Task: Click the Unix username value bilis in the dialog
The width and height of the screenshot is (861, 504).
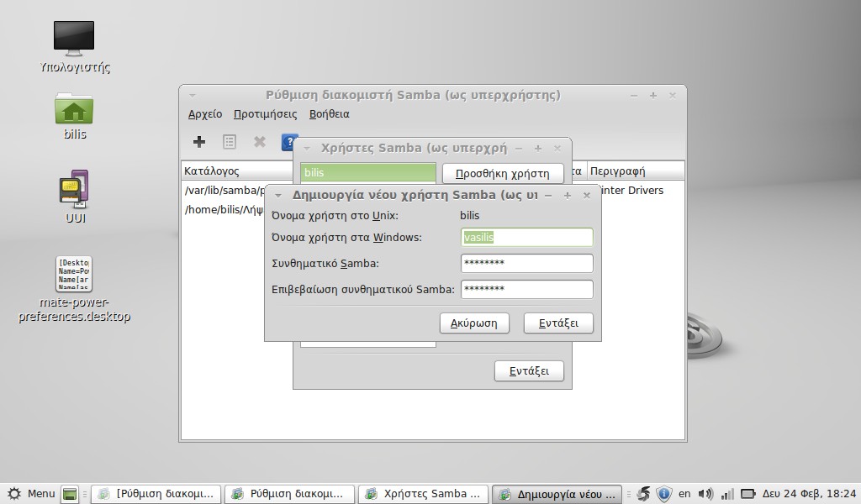Action: click(470, 216)
